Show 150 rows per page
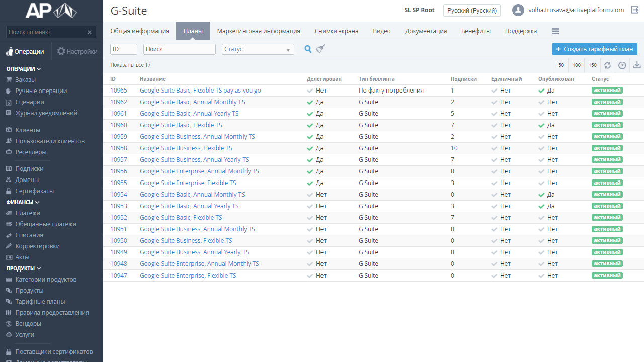Viewport: 644px width, 362px height. (593, 65)
